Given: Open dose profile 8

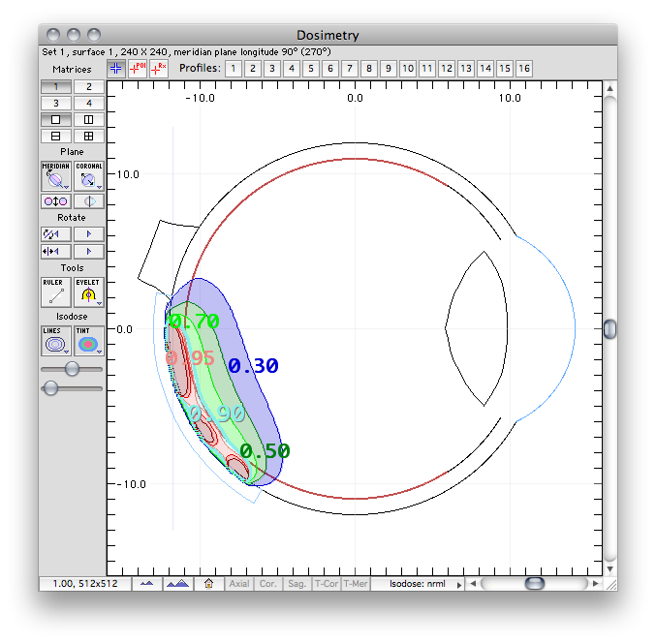Looking at the screenshot, I should (x=369, y=69).
